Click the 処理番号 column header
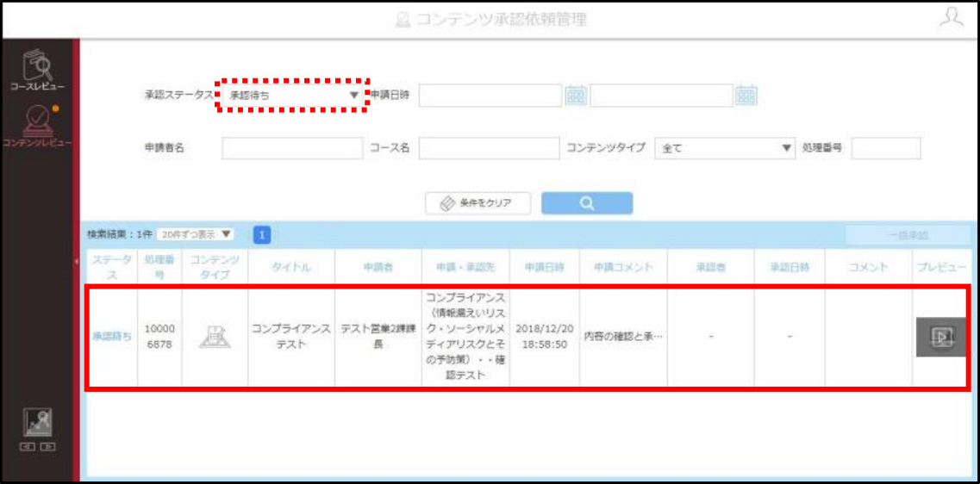 160,267
